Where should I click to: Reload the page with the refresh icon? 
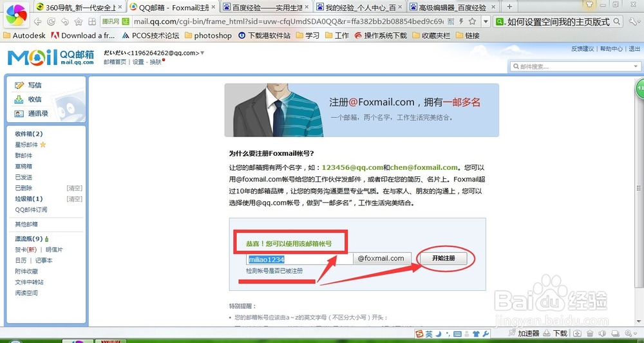[52, 22]
